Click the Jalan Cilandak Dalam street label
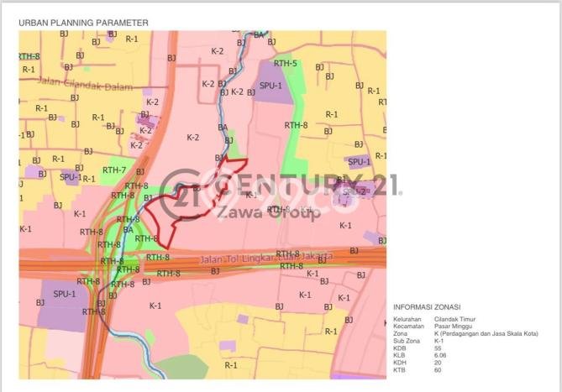The width and height of the screenshot is (562, 392). click(x=86, y=85)
